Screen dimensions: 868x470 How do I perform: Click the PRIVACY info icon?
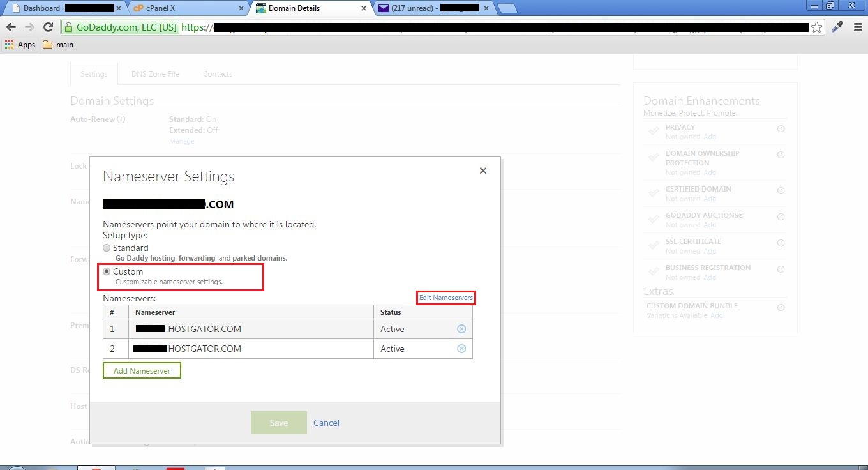[x=781, y=128]
